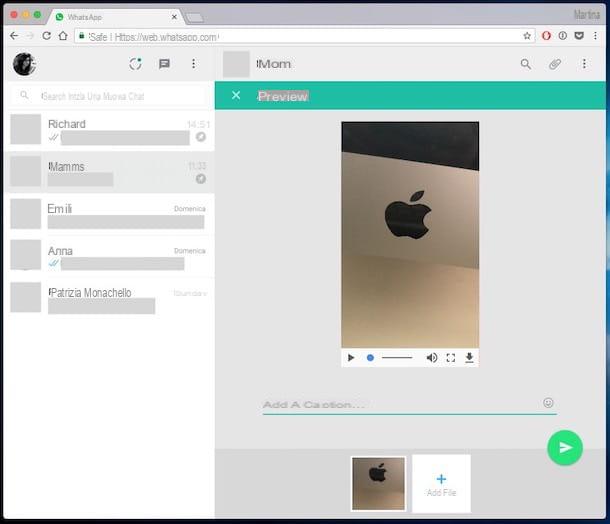Click the Mom contact avatar in header
The height and width of the screenshot is (524, 610).
point(236,64)
